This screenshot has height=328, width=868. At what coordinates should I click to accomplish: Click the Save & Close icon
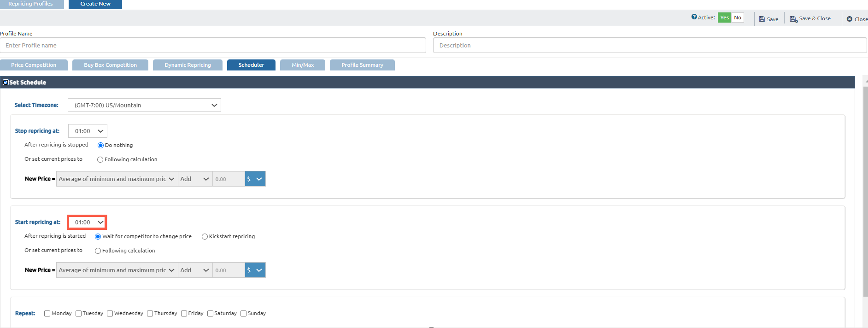[x=793, y=19]
